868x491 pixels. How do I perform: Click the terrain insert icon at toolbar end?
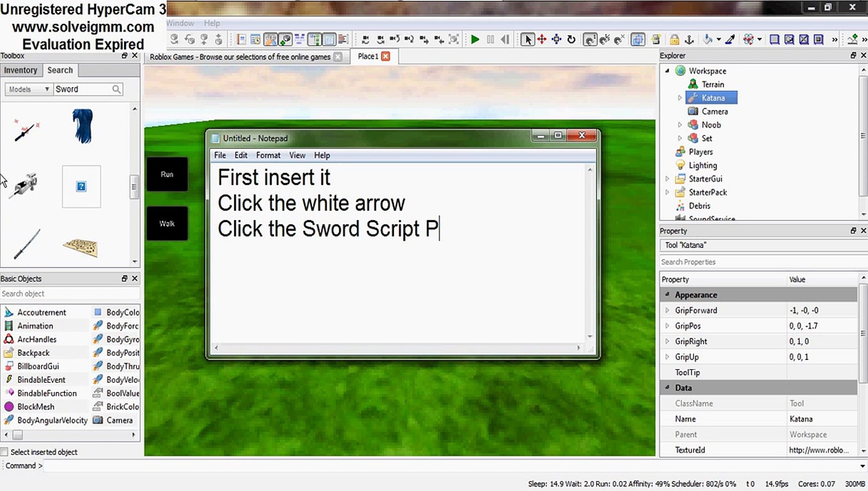[x=853, y=40]
